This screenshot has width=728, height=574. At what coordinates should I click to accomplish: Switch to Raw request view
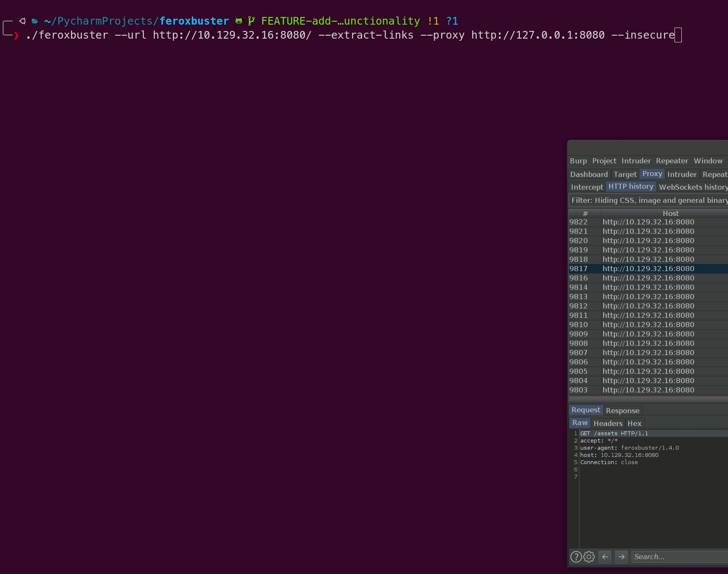coord(580,423)
